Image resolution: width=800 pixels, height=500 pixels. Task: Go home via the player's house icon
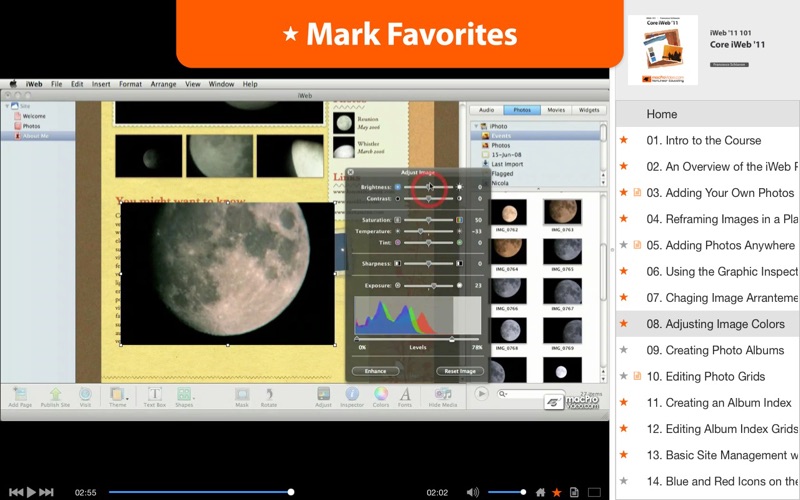[x=540, y=492]
